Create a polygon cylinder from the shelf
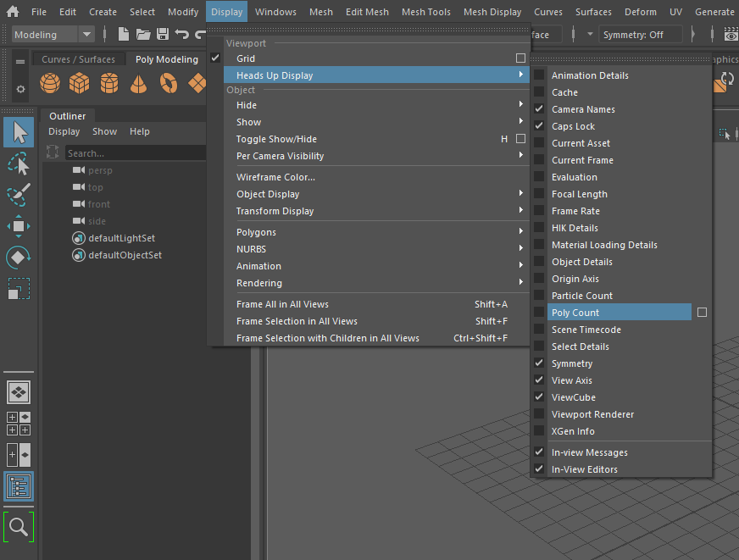The width and height of the screenshot is (739, 560). [x=108, y=84]
